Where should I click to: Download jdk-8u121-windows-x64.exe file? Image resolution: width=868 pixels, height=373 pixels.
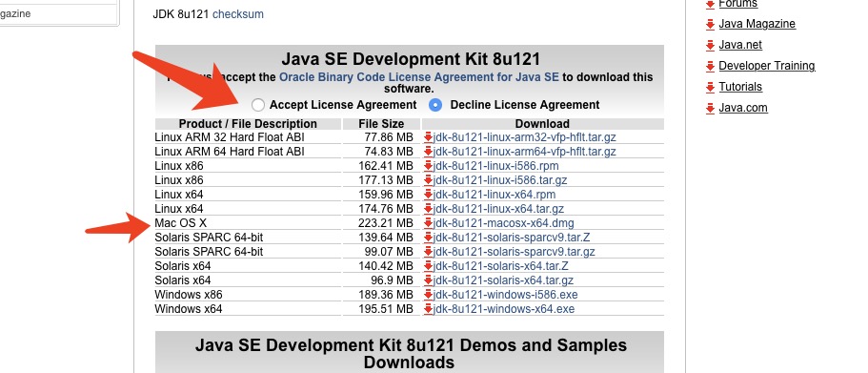(504, 309)
